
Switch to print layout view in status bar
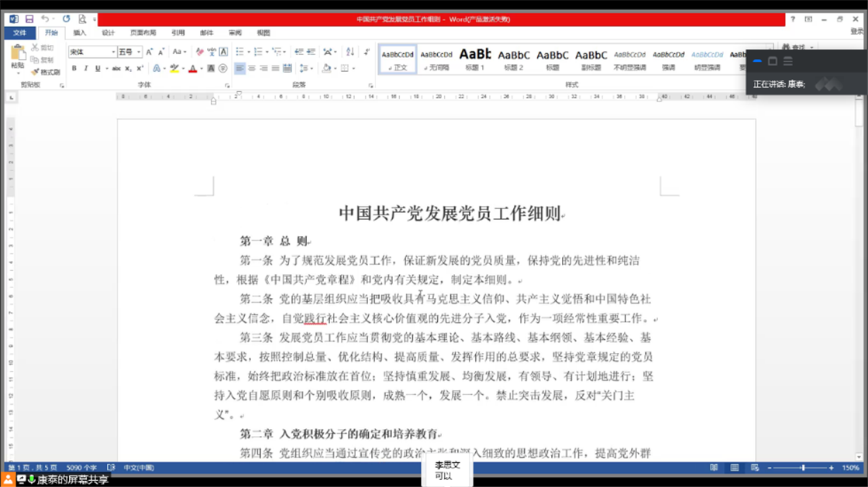pos(735,468)
